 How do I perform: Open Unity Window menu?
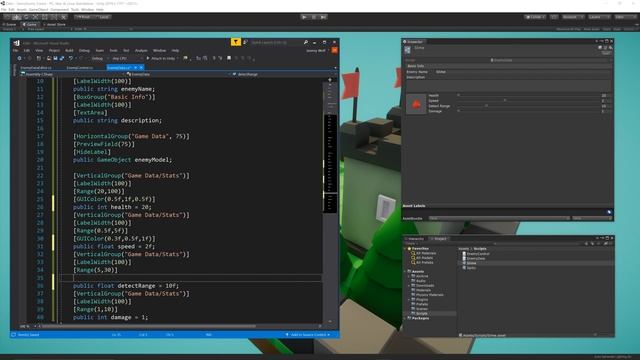click(87, 9)
